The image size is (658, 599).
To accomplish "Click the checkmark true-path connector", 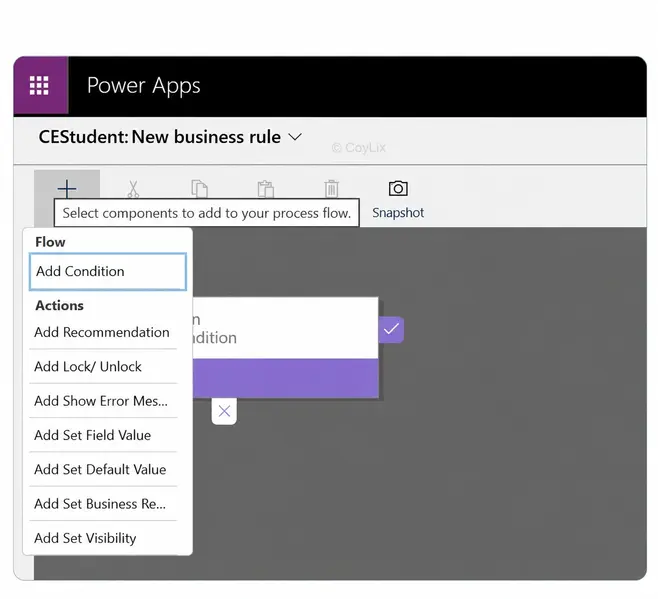I will [x=391, y=330].
